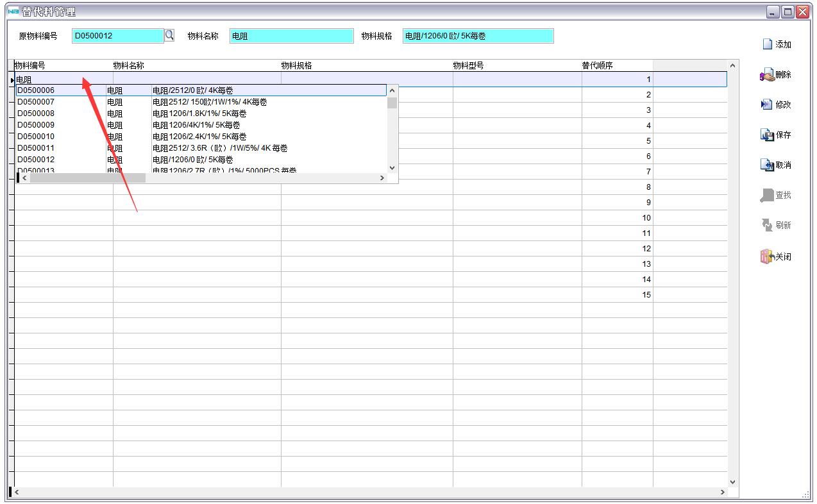The image size is (817, 504).
Task: Select D0500006 row in dropdown list
Action: coord(36,90)
